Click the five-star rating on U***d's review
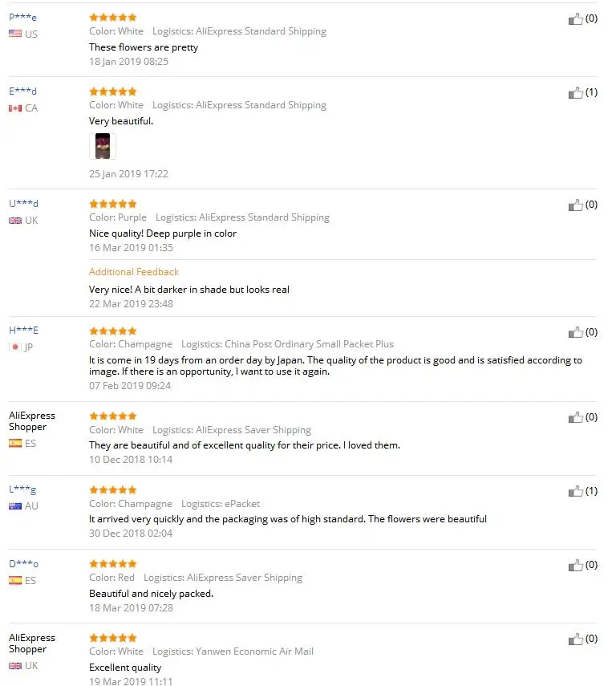 113,204
